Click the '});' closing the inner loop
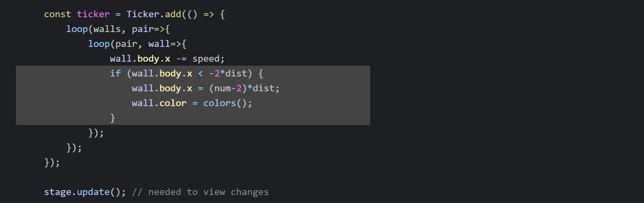 pos(96,133)
